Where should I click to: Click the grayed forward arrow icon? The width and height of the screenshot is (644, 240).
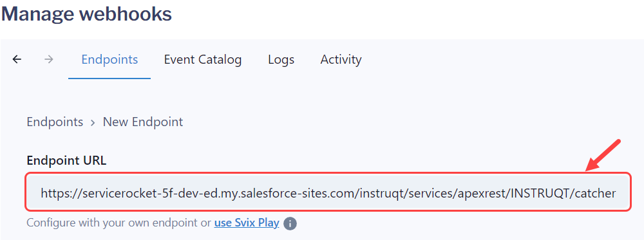(x=49, y=60)
